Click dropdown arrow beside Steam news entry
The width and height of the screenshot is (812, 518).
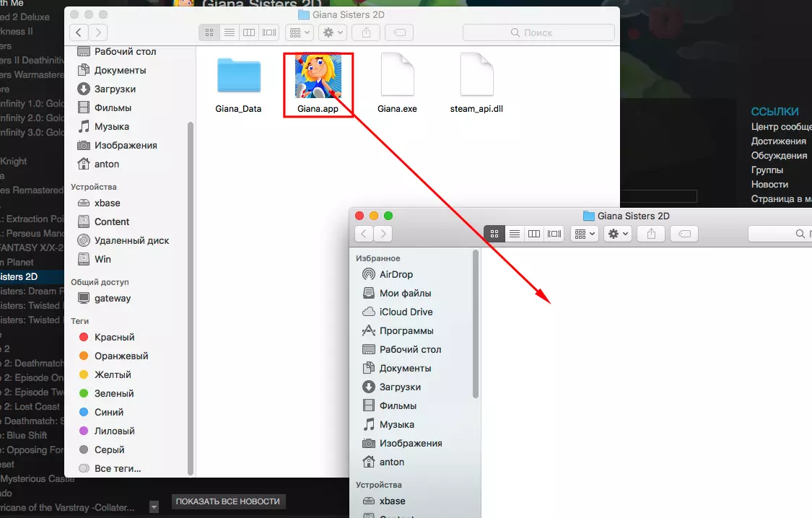154,507
